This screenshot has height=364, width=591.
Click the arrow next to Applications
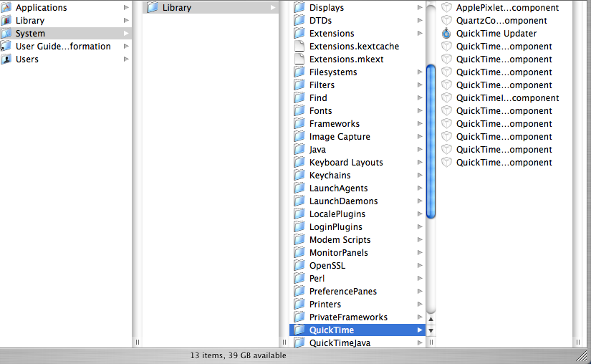click(x=126, y=7)
